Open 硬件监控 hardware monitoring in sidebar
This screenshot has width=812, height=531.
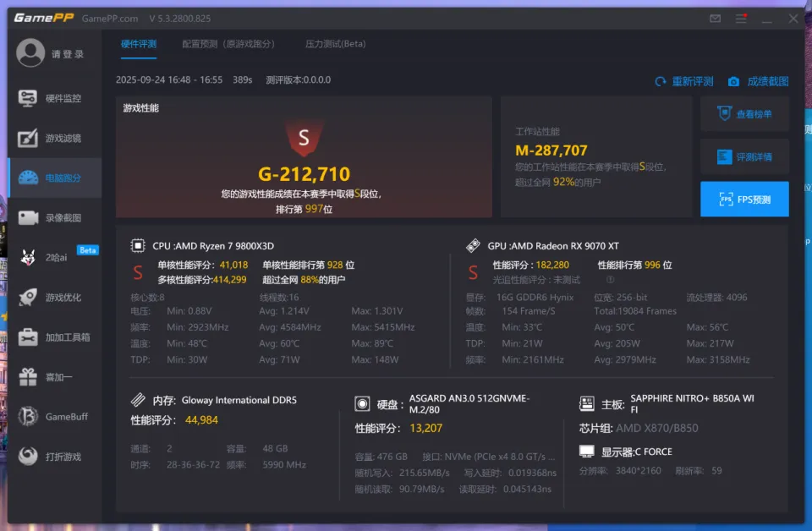point(54,98)
